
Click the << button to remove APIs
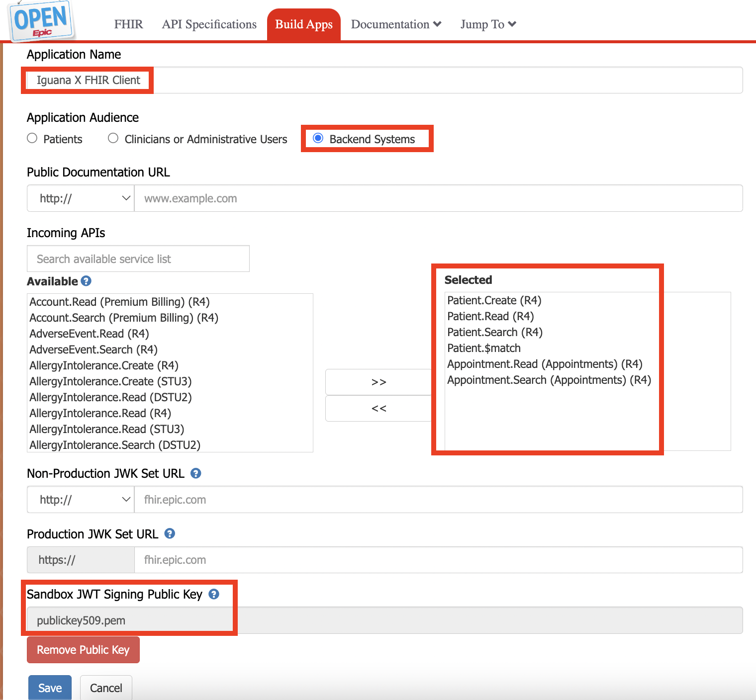point(378,408)
